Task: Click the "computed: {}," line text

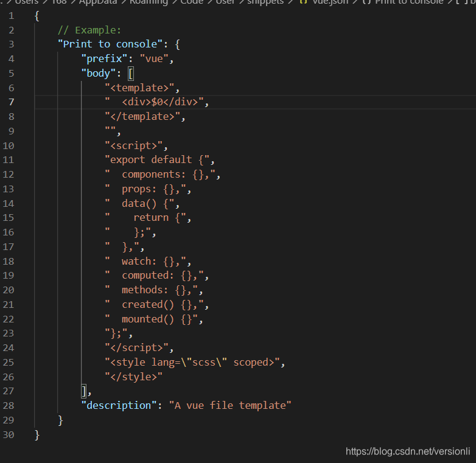Action: tap(154, 276)
